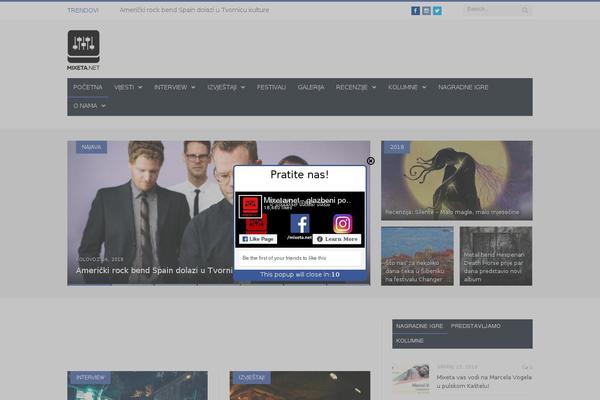
Task: Click the KOLOVOZ 04, 2018 date text
Action: point(99,259)
